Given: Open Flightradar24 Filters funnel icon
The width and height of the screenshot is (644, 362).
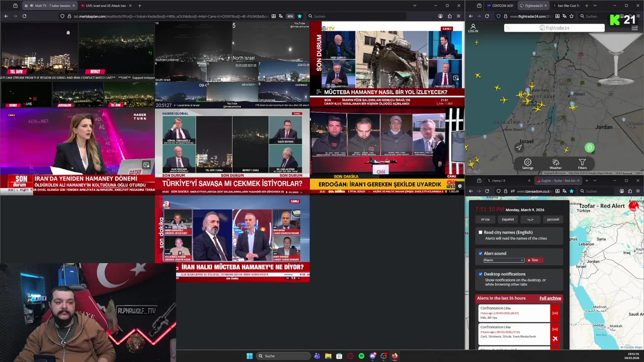Looking at the screenshot, I should click(x=582, y=164).
